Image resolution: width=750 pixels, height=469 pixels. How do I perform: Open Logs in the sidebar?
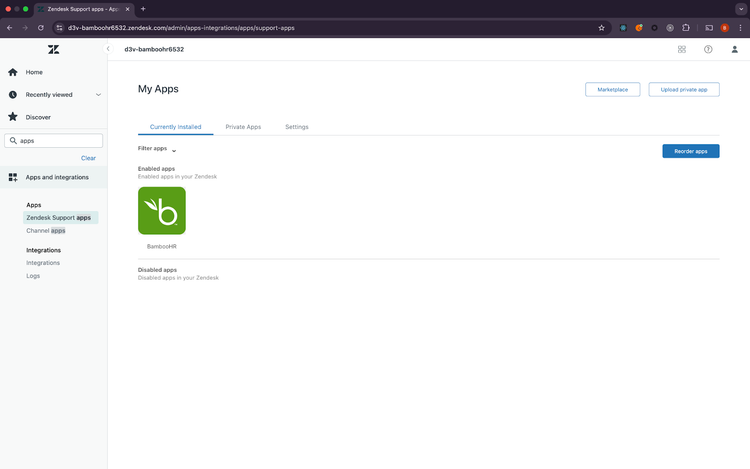point(33,276)
